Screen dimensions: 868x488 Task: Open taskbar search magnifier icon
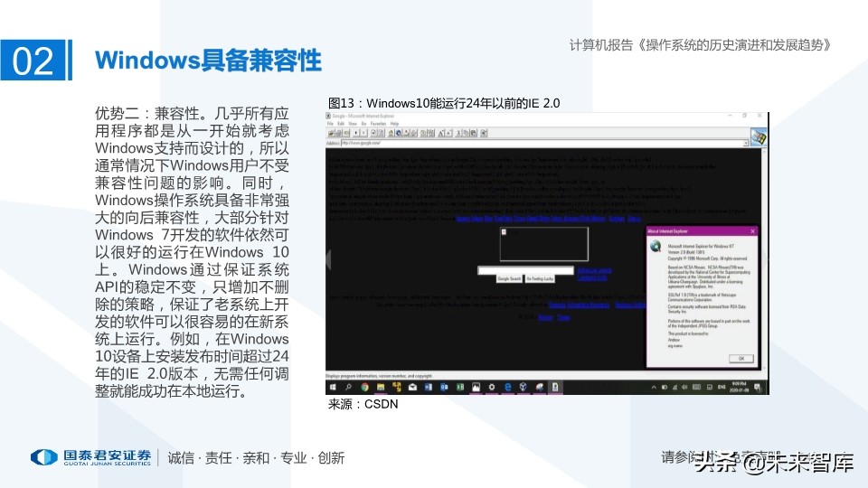(348, 388)
